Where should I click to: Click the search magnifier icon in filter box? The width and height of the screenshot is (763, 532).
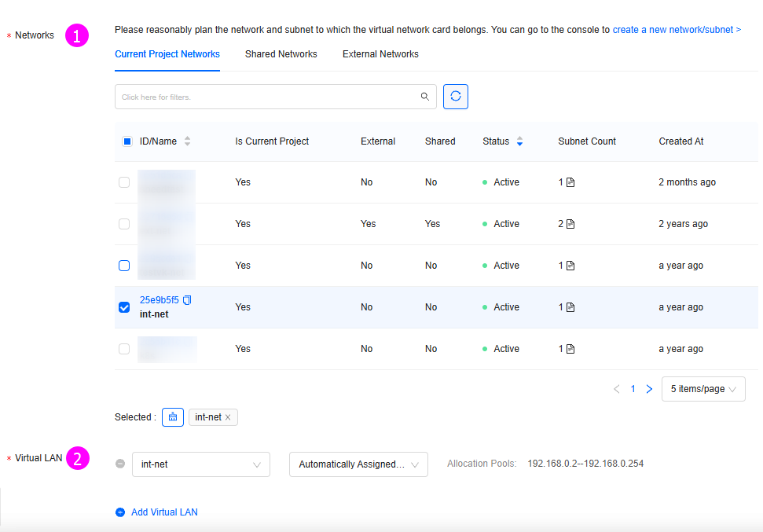click(x=425, y=97)
